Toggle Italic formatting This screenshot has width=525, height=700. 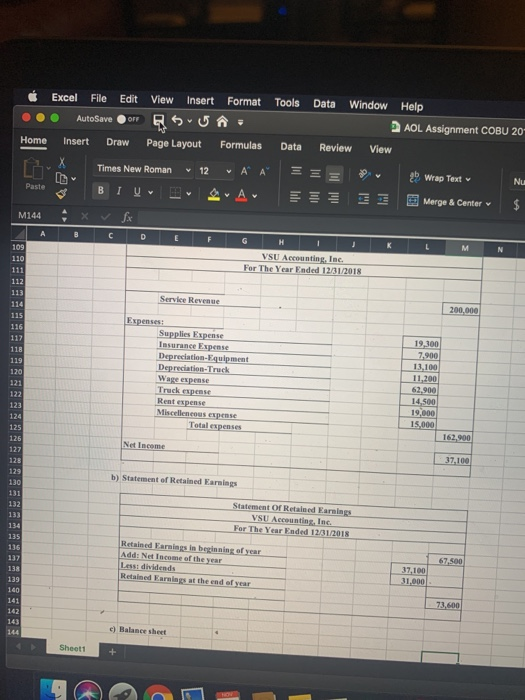pyautogui.click(x=119, y=191)
